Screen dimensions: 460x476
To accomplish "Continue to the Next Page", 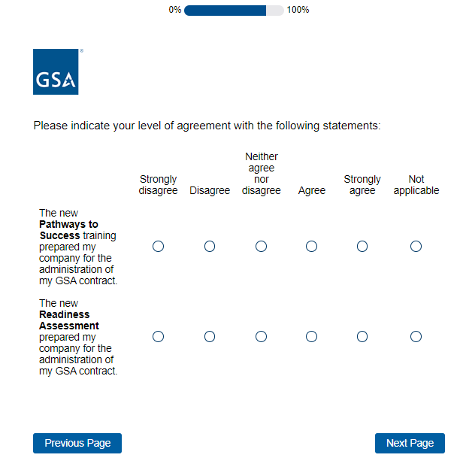I will click(x=410, y=444).
